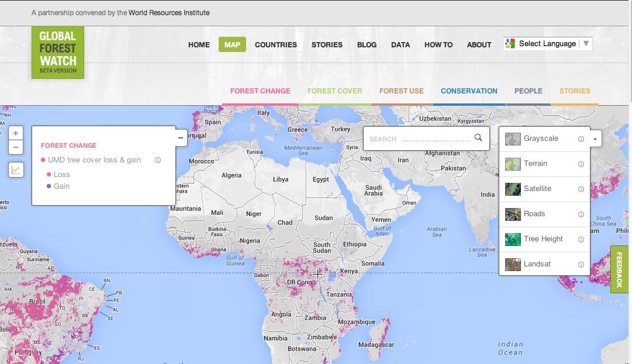The width and height of the screenshot is (632, 364).
Task: Click the search magnifier icon
Action: 478,138
